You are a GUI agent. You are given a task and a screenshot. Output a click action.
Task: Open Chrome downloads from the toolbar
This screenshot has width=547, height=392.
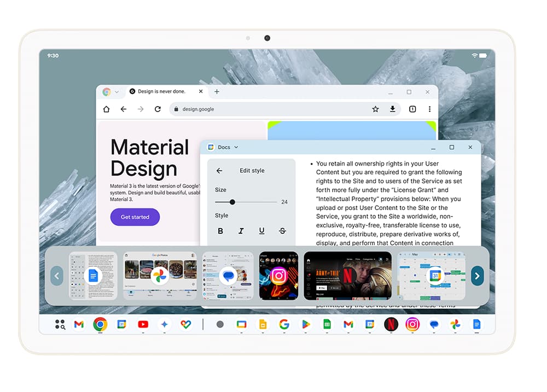tap(393, 109)
